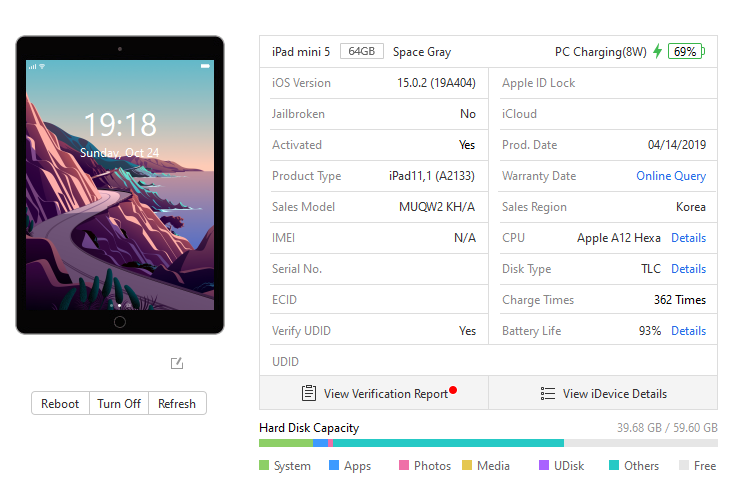Click the Verify UDID value Yes

point(467,331)
